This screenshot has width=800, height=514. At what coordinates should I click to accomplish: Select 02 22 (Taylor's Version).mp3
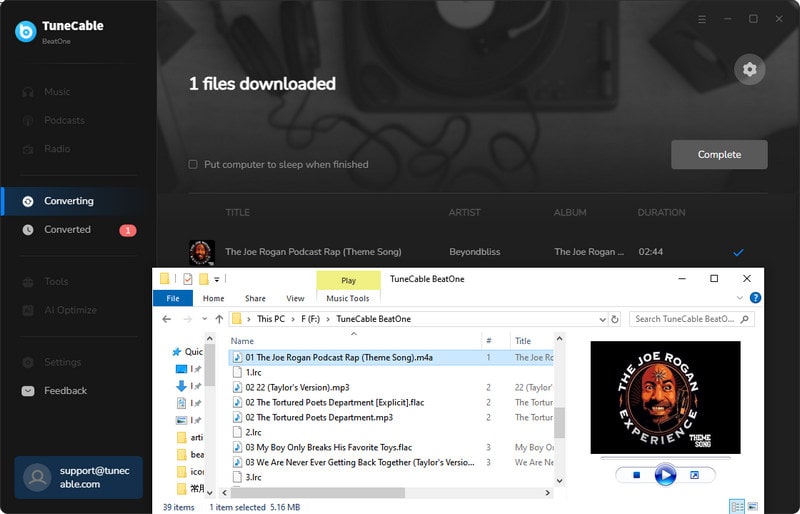[297, 387]
